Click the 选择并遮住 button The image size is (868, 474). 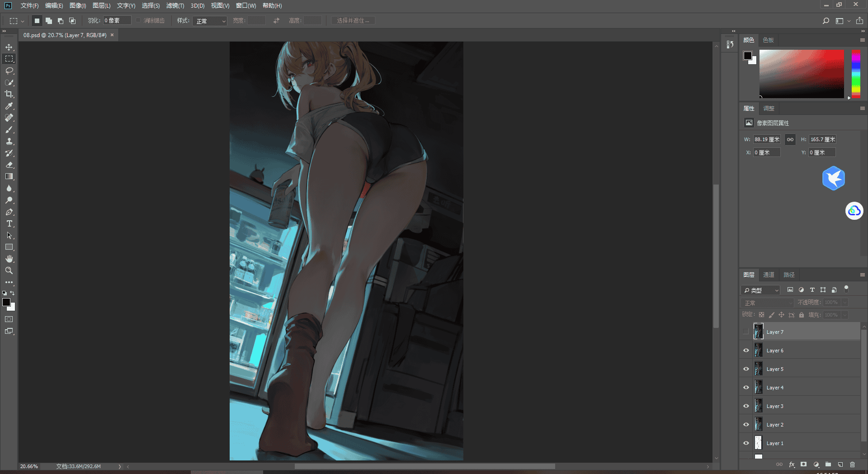(x=353, y=21)
